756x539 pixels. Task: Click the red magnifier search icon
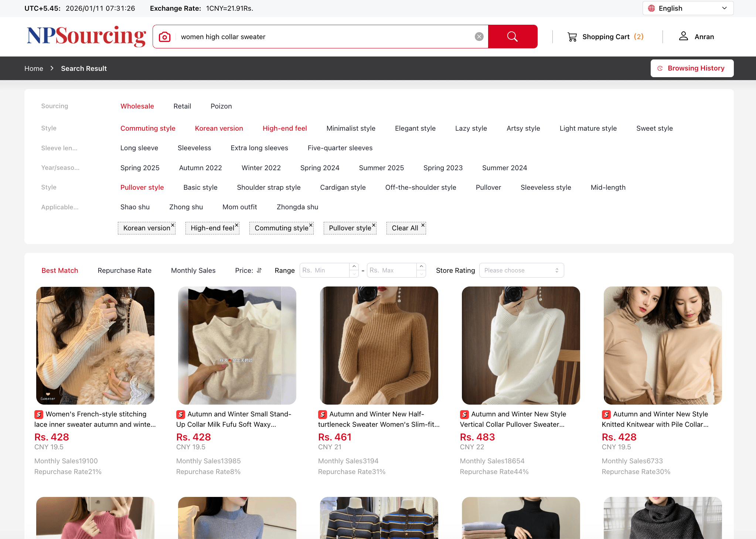tap(512, 37)
